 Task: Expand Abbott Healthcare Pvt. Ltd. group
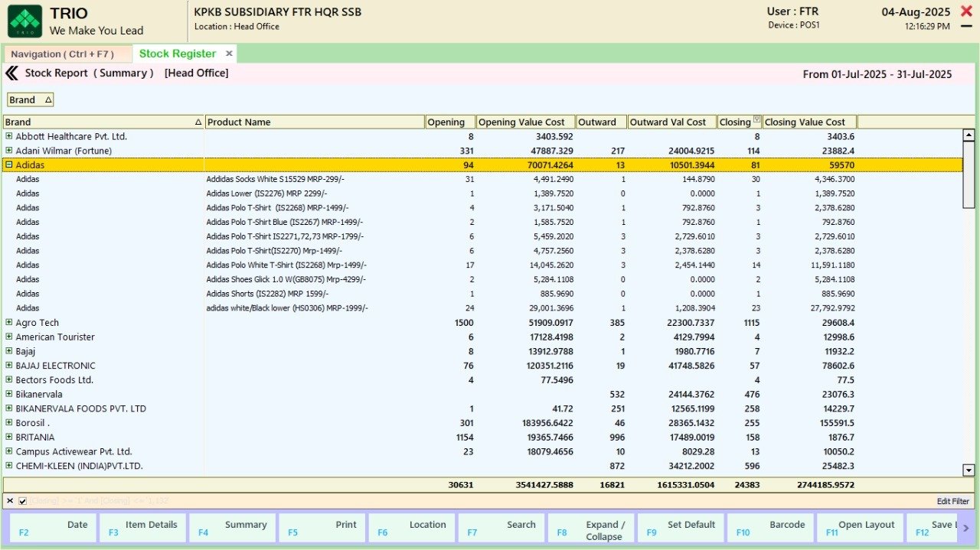tap(9, 136)
